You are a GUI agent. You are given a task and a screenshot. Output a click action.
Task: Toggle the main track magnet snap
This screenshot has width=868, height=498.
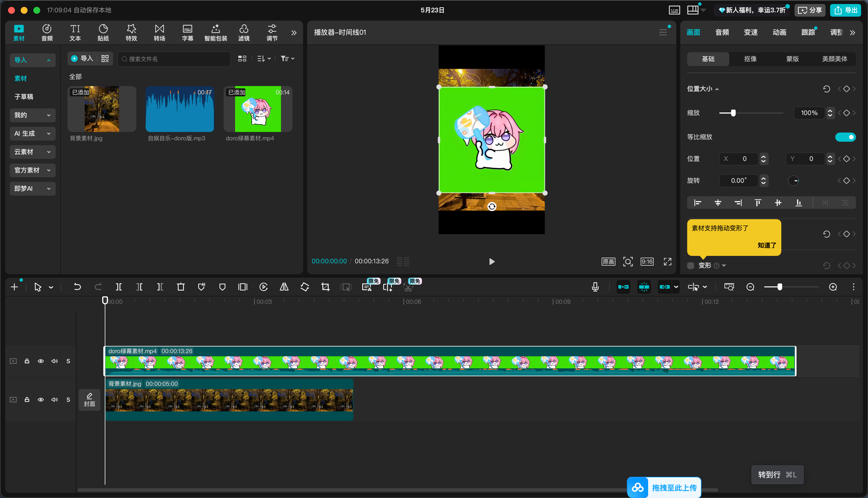coord(623,287)
